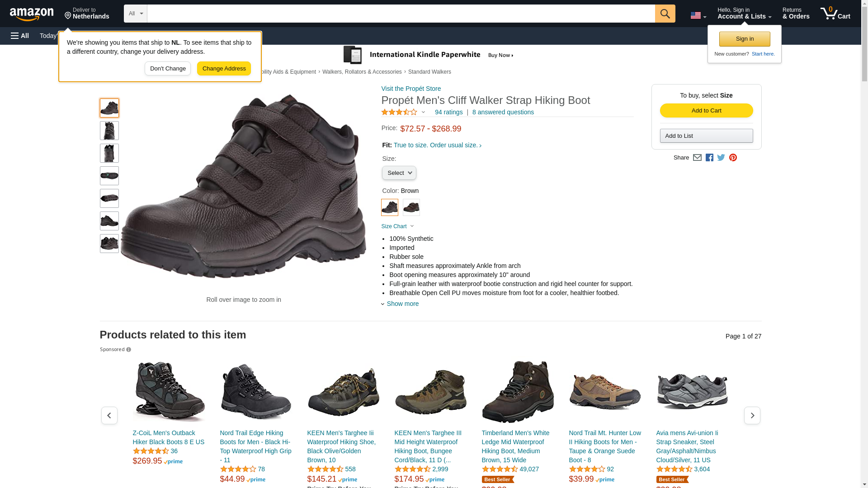The image size is (868, 488).
Task: Select the Brown color swatch
Action: 390,207
